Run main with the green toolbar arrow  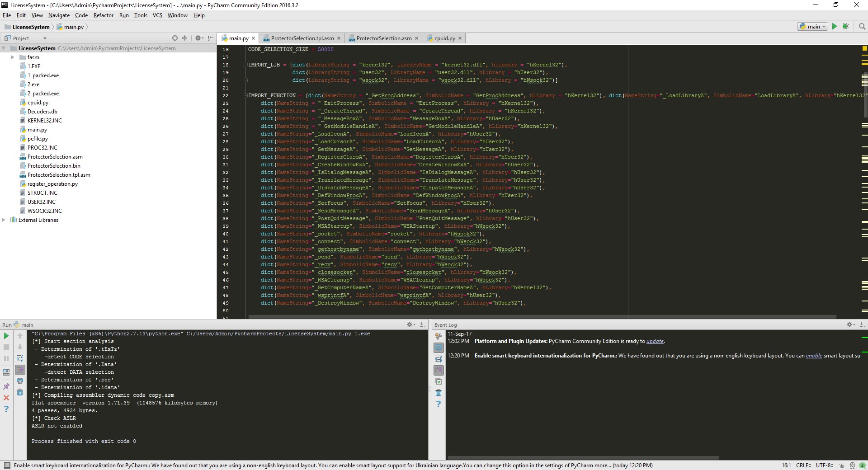(835, 27)
